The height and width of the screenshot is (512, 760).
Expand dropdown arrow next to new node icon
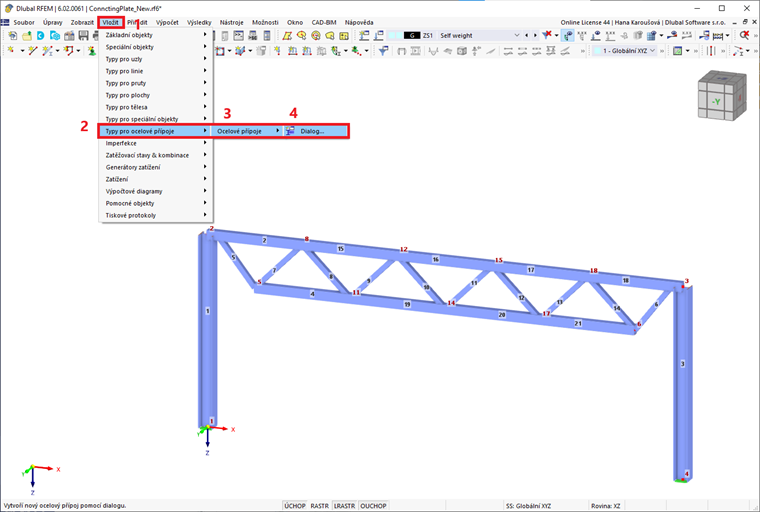22,50
